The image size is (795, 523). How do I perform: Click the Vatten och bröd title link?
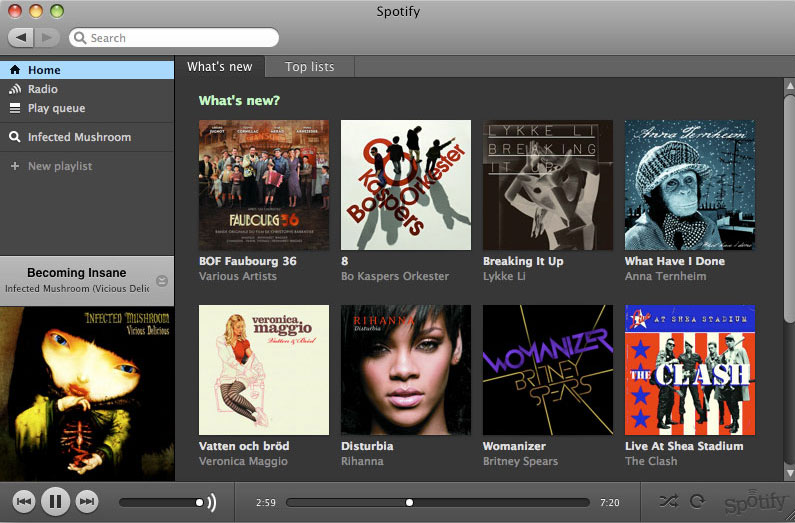point(244,446)
